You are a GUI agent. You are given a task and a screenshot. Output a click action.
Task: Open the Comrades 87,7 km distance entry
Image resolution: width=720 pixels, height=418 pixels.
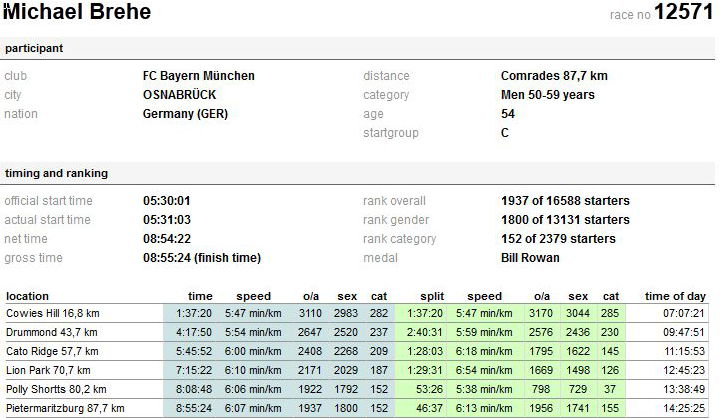point(553,76)
